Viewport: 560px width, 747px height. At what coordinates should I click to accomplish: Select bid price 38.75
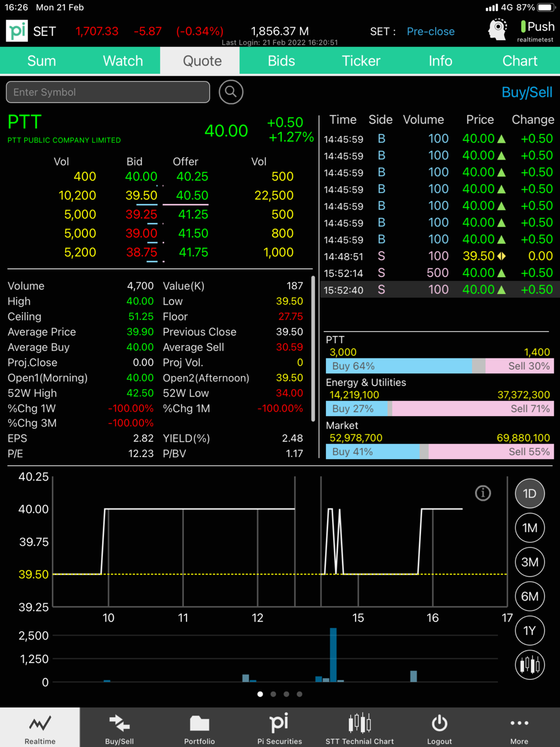click(142, 253)
